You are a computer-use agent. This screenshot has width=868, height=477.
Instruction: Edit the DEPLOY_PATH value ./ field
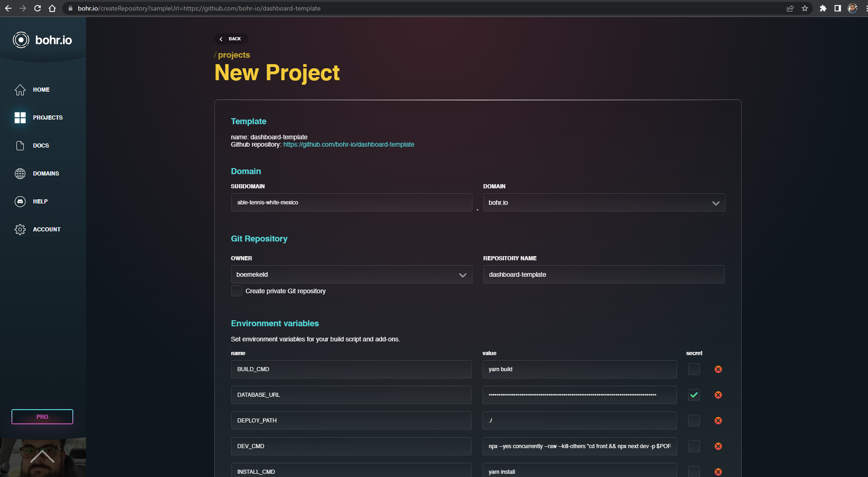pos(580,421)
